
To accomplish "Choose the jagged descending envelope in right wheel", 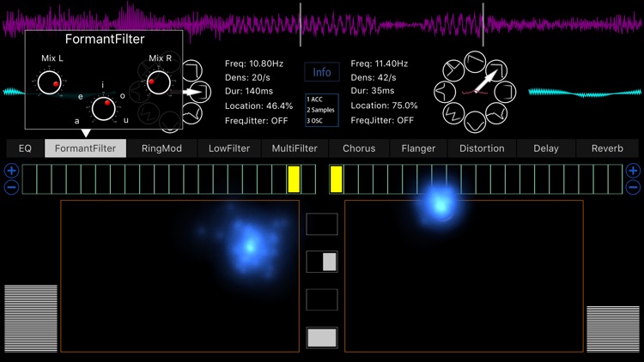I will [496, 113].
